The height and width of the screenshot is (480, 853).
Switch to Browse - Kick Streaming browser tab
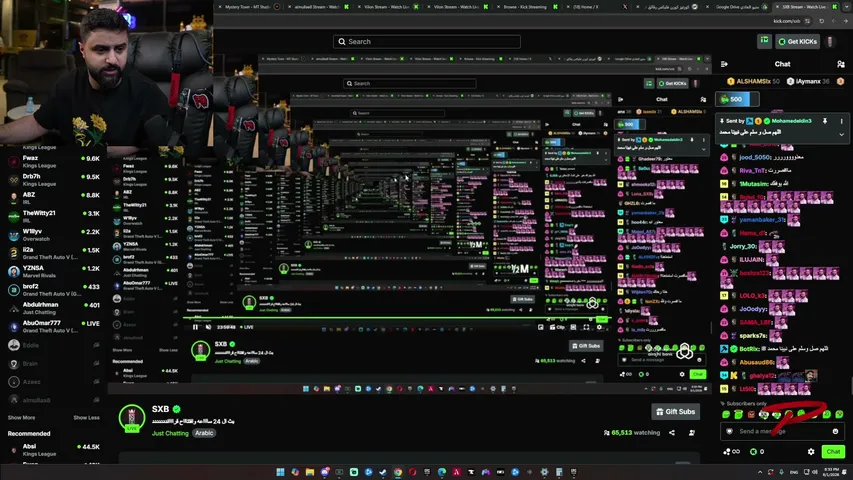click(x=528, y=7)
